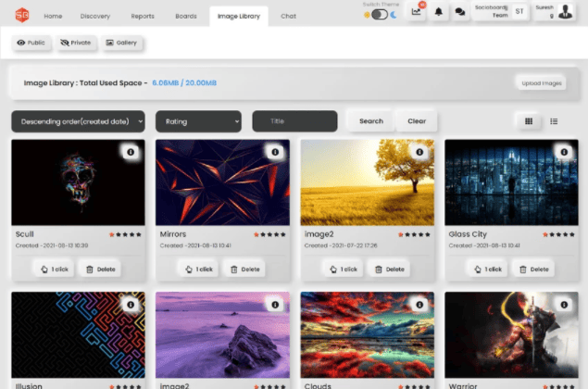
Task: Click star rating on Mirrors card
Action: (x=269, y=234)
